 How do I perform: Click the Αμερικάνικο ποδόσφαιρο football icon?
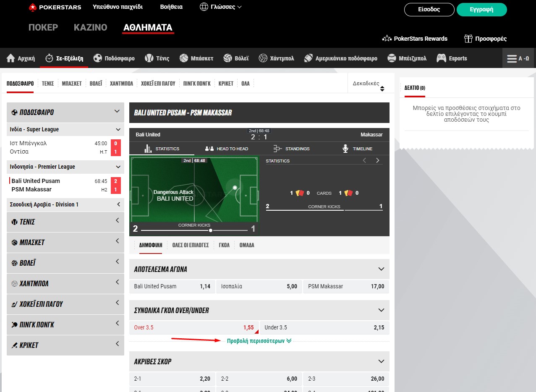coord(309,58)
